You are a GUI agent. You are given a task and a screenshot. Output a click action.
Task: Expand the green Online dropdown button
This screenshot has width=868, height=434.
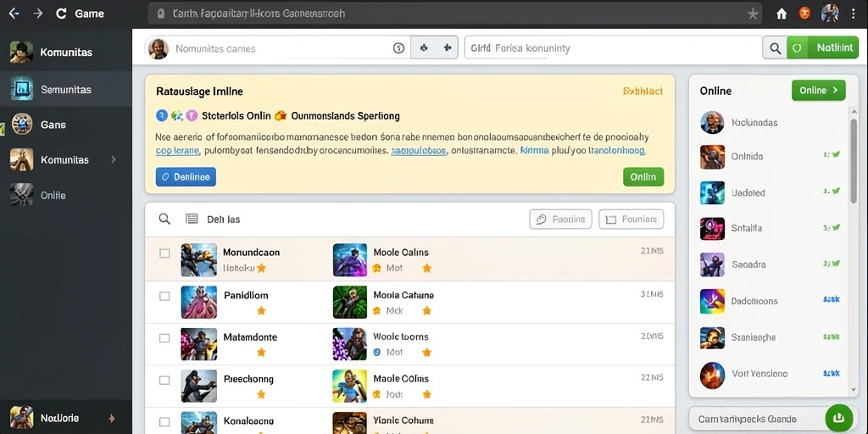(818, 90)
